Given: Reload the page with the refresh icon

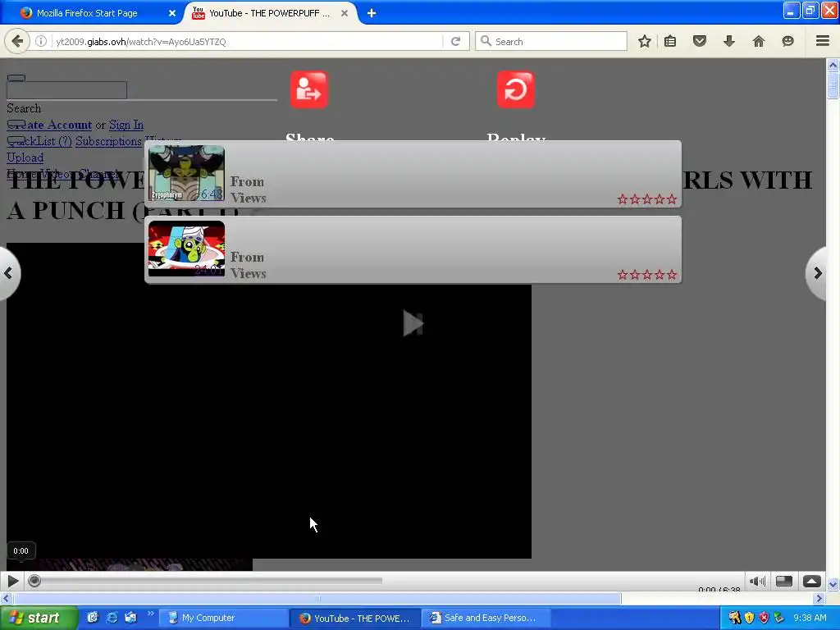Looking at the screenshot, I should [x=455, y=41].
